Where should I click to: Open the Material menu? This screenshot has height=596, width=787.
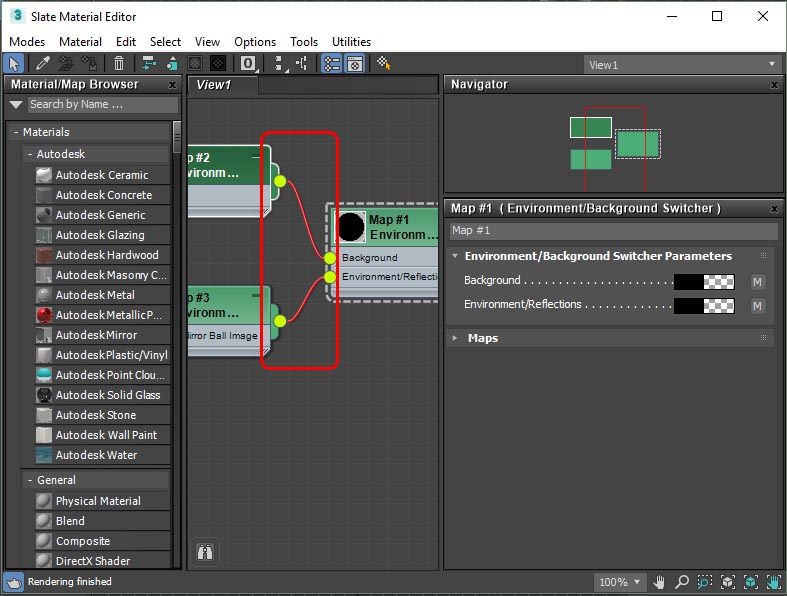(x=80, y=42)
